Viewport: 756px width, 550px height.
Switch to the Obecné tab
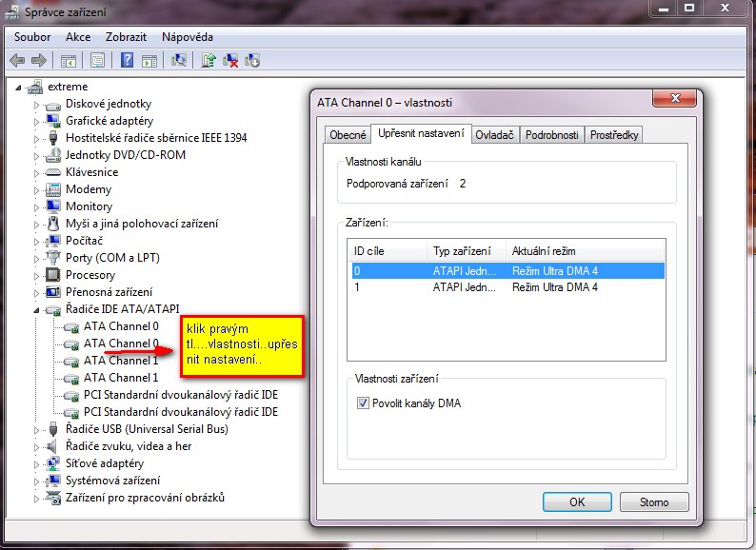click(348, 135)
